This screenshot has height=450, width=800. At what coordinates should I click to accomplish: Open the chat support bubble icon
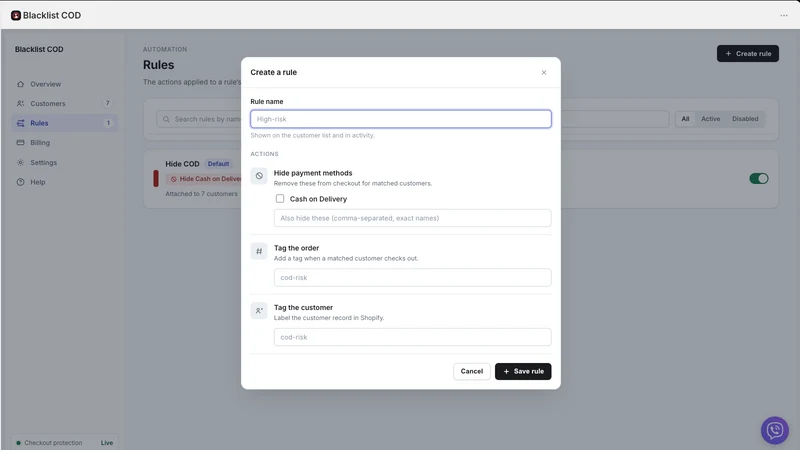click(774, 430)
